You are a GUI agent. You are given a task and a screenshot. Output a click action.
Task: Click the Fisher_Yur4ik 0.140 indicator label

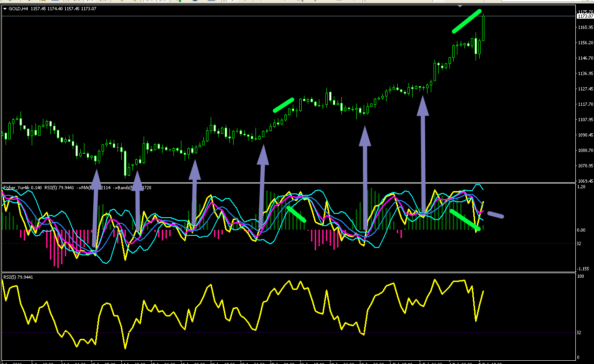[x=22, y=187]
